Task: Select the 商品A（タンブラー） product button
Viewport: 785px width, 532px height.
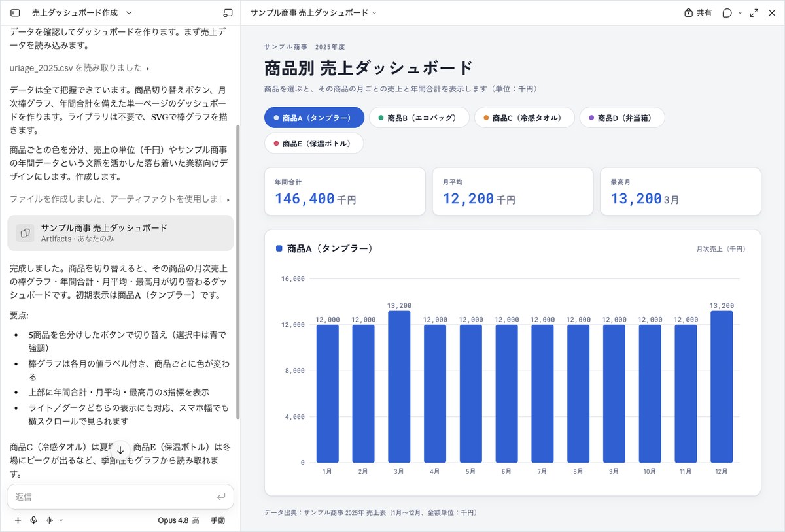Action: pyautogui.click(x=314, y=118)
